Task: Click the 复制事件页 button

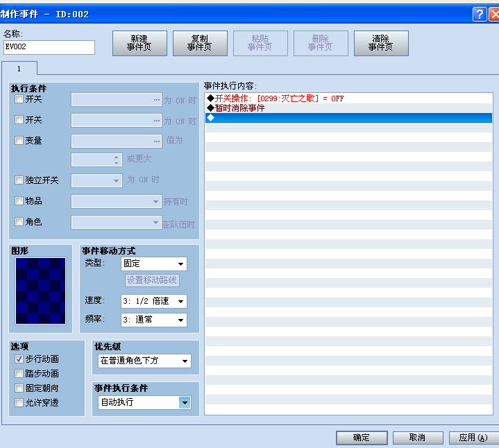Action: pos(200,43)
